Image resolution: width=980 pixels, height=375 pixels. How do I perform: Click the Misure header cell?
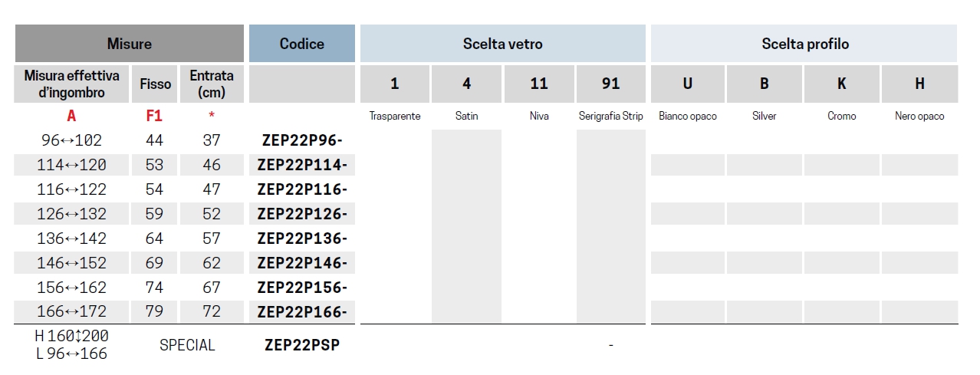tap(130, 44)
